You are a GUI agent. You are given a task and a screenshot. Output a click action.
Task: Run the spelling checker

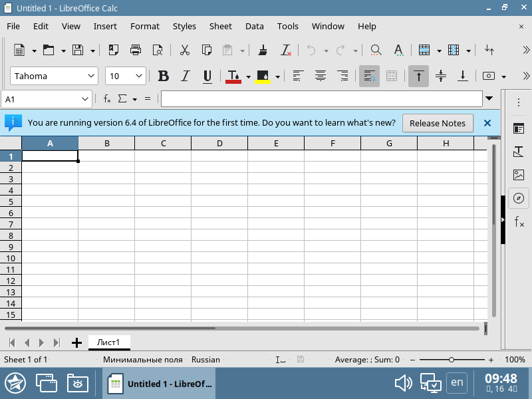coord(398,50)
